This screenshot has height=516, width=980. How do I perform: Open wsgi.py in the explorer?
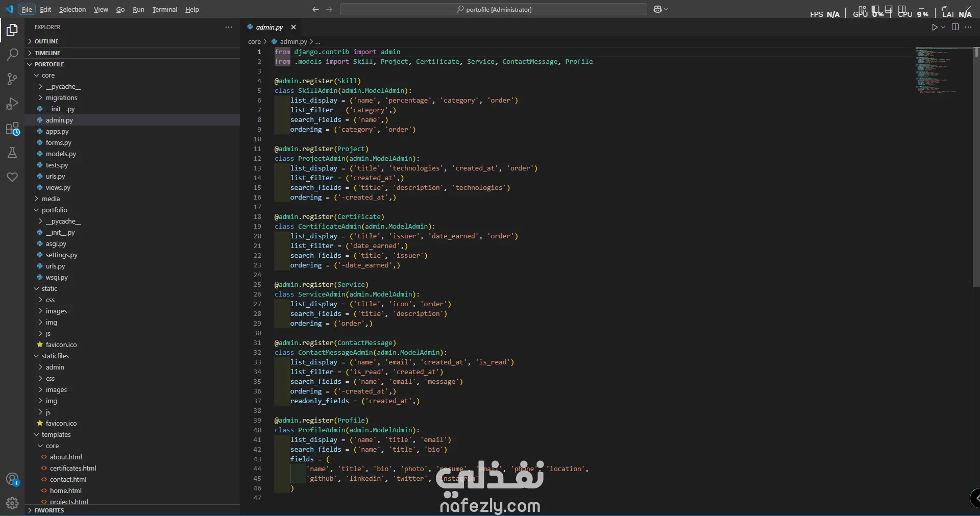click(x=133, y=278)
